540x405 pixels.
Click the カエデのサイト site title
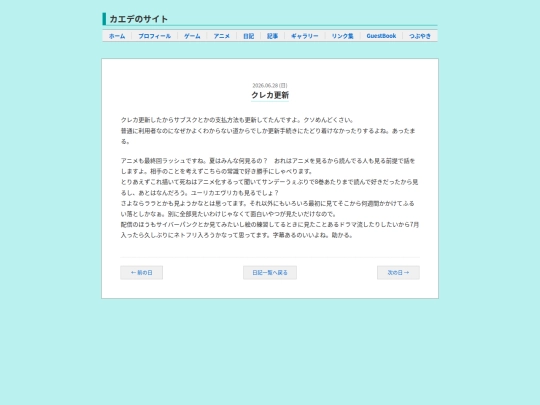click(x=138, y=19)
